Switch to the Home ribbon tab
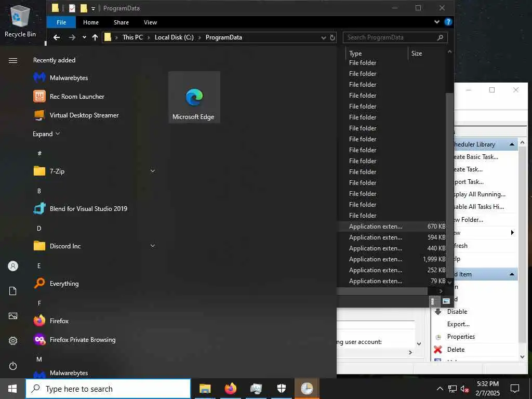The width and height of the screenshot is (532, 399). (91, 22)
